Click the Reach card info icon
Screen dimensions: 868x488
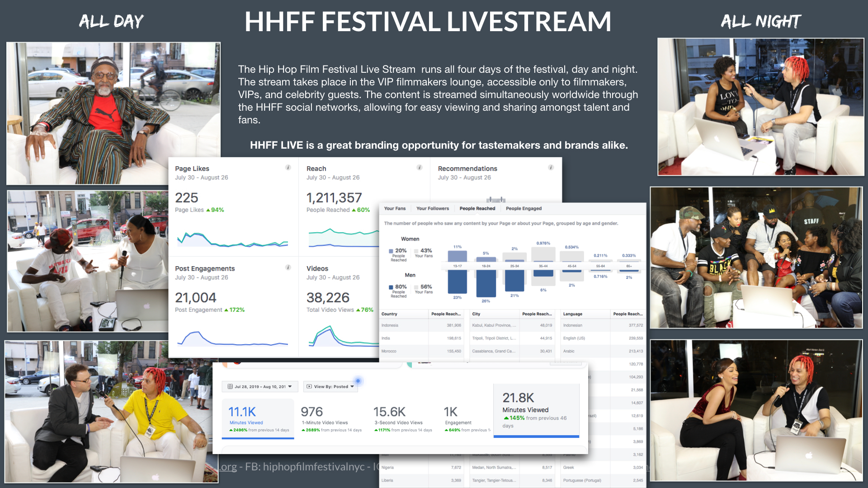pyautogui.click(x=420, y=168)
